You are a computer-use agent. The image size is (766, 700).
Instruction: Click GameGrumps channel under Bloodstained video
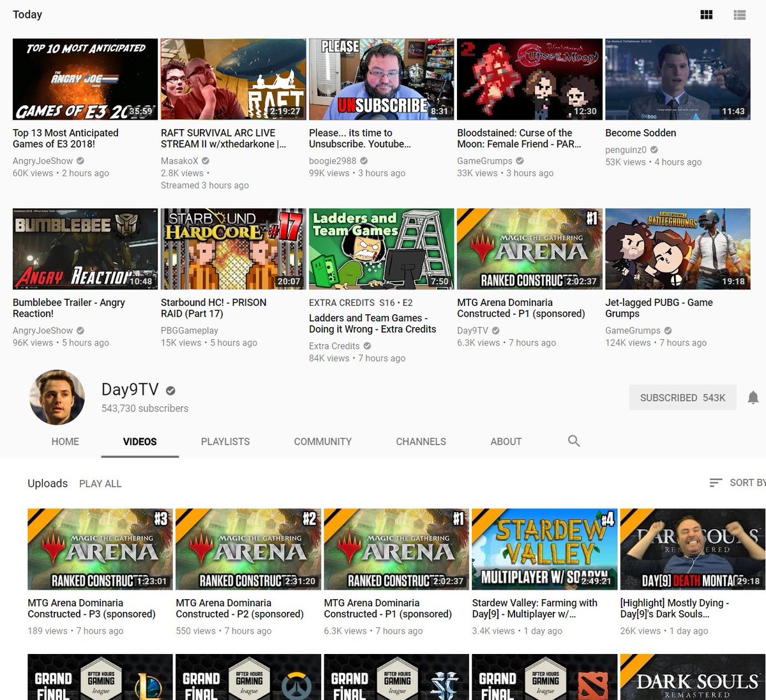point(484,161)
